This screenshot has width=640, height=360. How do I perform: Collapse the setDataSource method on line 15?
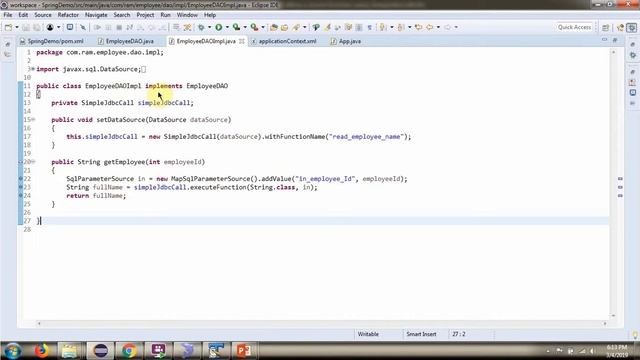(33, 120)
